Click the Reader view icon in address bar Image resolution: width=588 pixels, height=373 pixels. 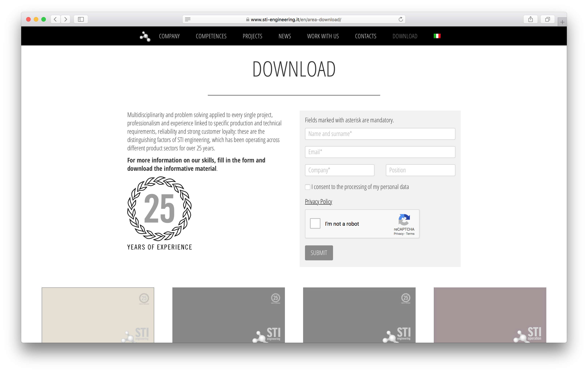click(x=188, y=19)
